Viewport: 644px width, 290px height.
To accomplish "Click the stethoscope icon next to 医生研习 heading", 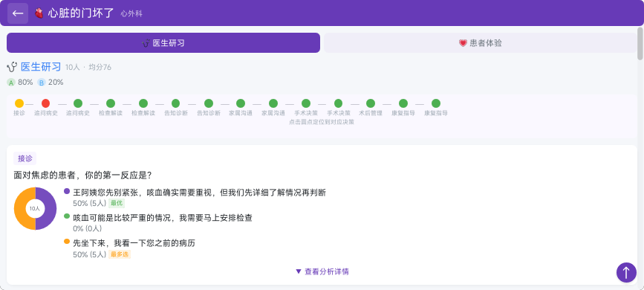I will [x=12, y=67].
